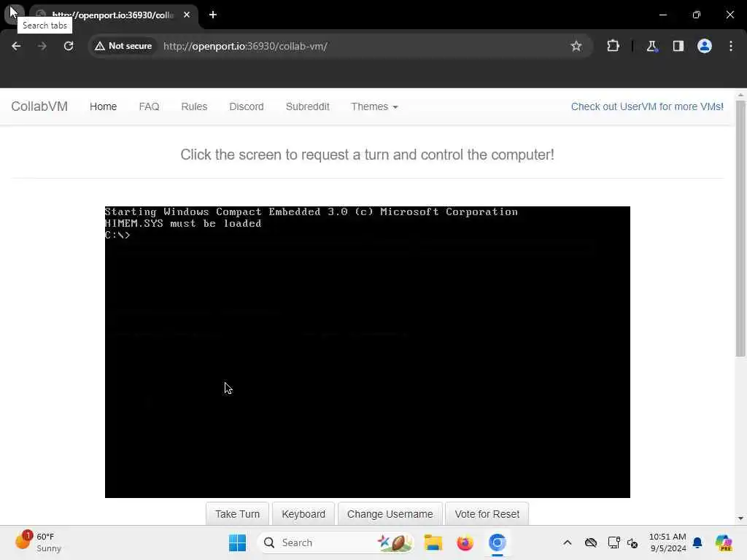
Task: Click the page vertical scrollbar thumb
Action: tap(740, 228)
